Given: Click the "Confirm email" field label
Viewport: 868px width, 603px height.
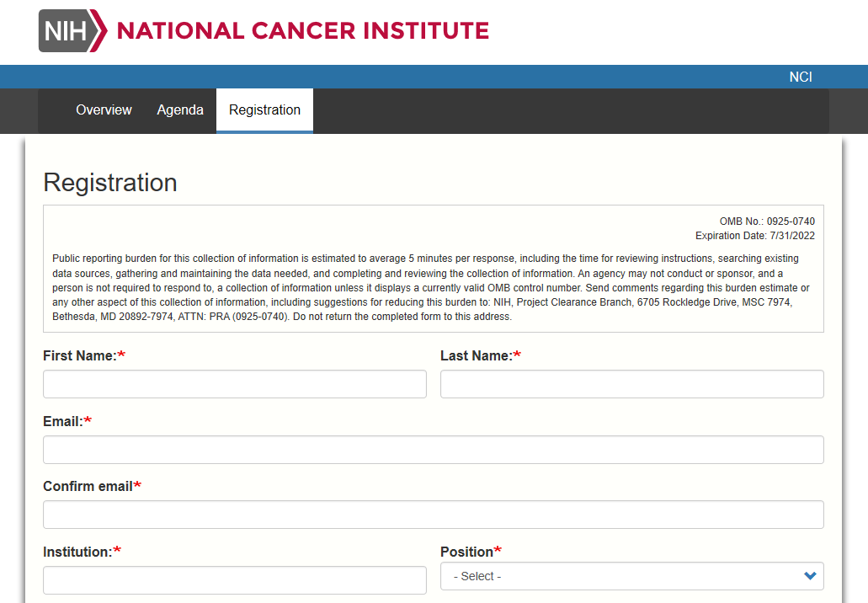Looking at the screenshot, I should tap(88, 486).
